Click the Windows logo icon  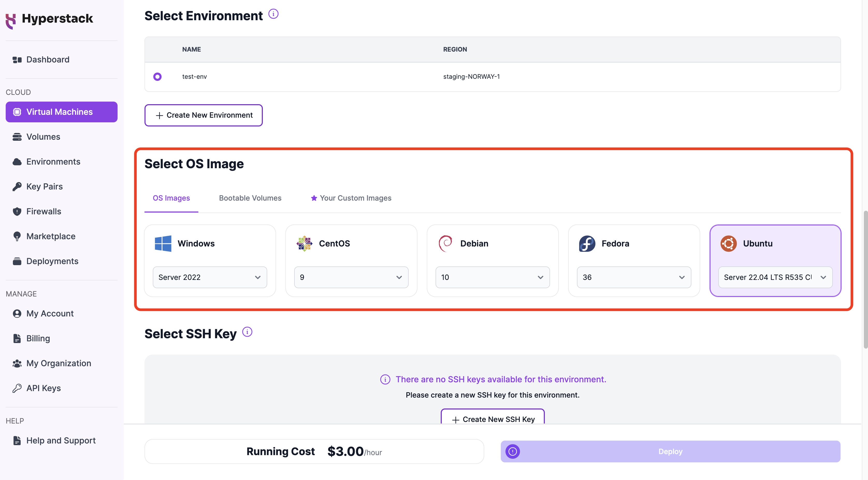point(163,244)
